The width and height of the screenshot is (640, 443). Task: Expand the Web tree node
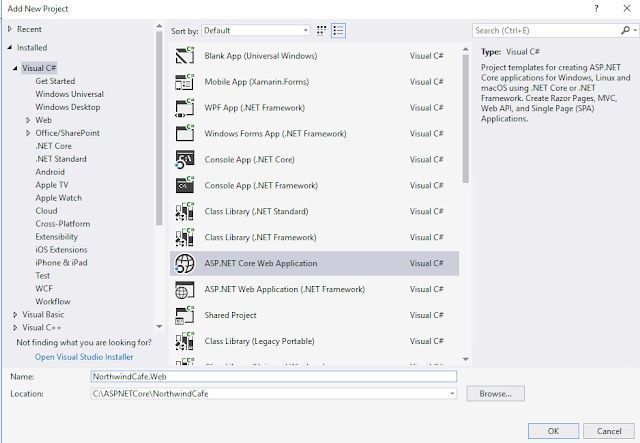click(x=28, y=120)
